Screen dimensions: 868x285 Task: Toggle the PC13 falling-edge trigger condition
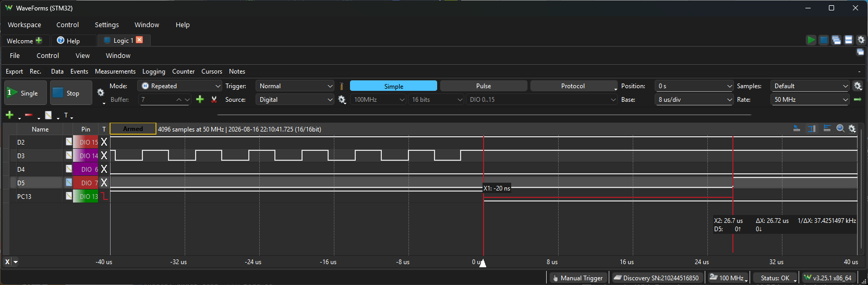(104, 196)
